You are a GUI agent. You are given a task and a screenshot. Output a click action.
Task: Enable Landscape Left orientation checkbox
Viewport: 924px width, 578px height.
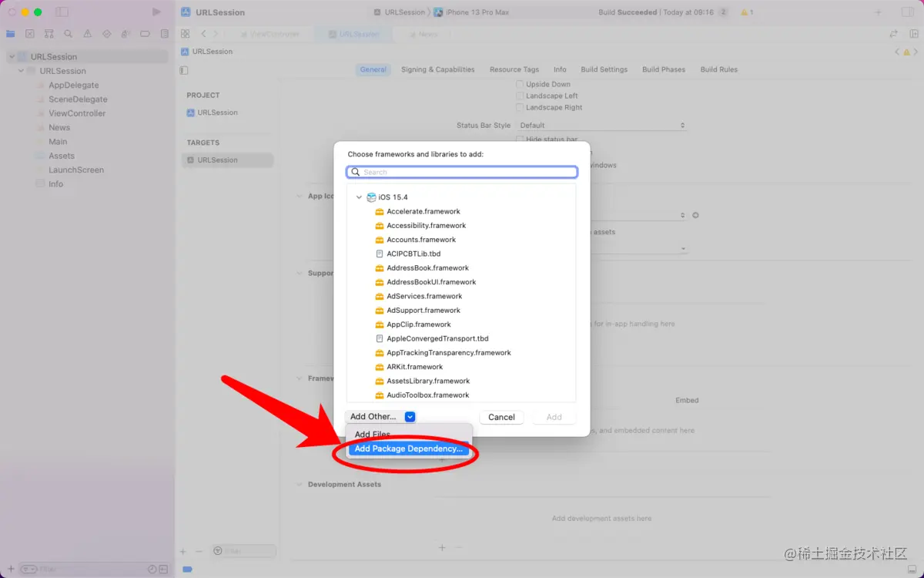pyautogui.click(x=520, y=96)
